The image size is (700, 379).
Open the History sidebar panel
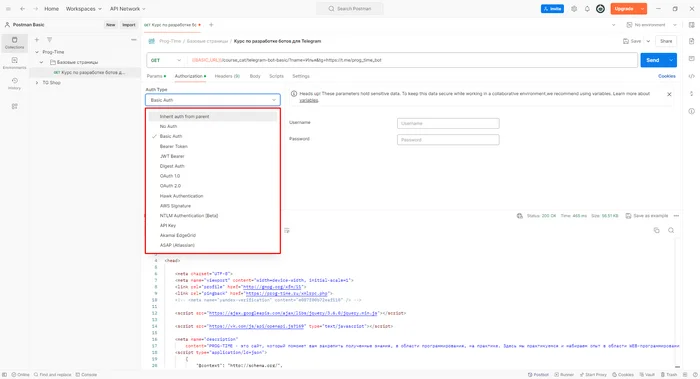pyautogui.click(x=14, y=83)
